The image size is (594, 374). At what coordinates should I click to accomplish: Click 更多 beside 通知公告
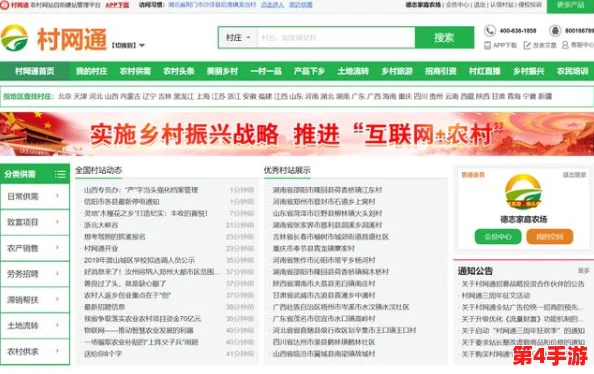tap(583, 271)
